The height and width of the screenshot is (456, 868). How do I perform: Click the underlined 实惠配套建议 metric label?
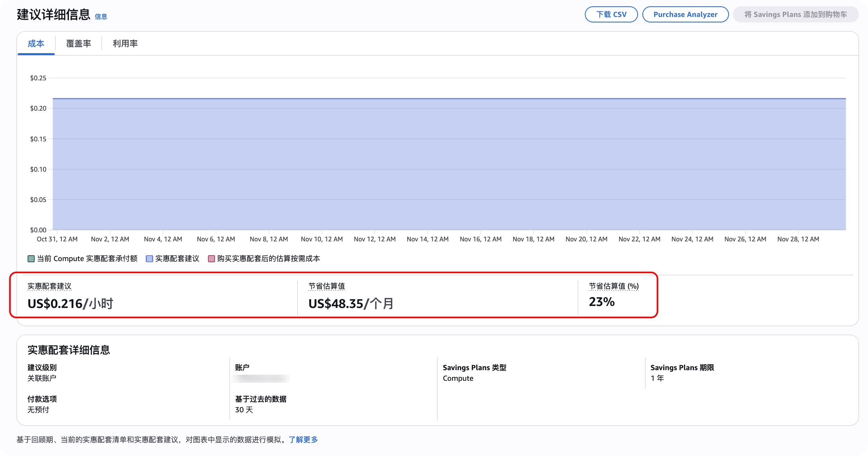click(x=49, y=286)
